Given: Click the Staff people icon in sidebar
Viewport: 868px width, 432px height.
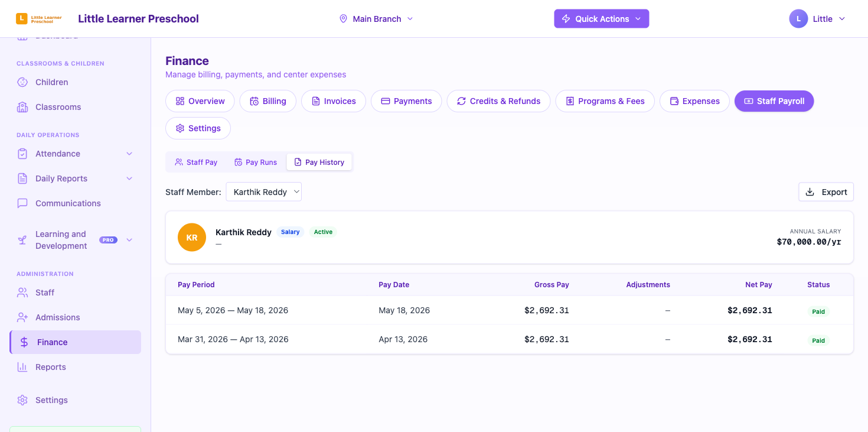Looking at the screenshot, I should click(x=22, y=293).
